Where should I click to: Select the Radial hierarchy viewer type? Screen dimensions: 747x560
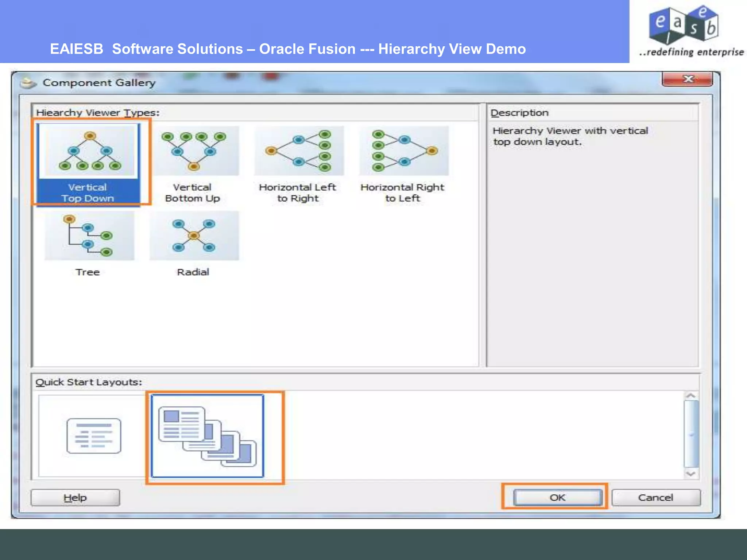194,244
